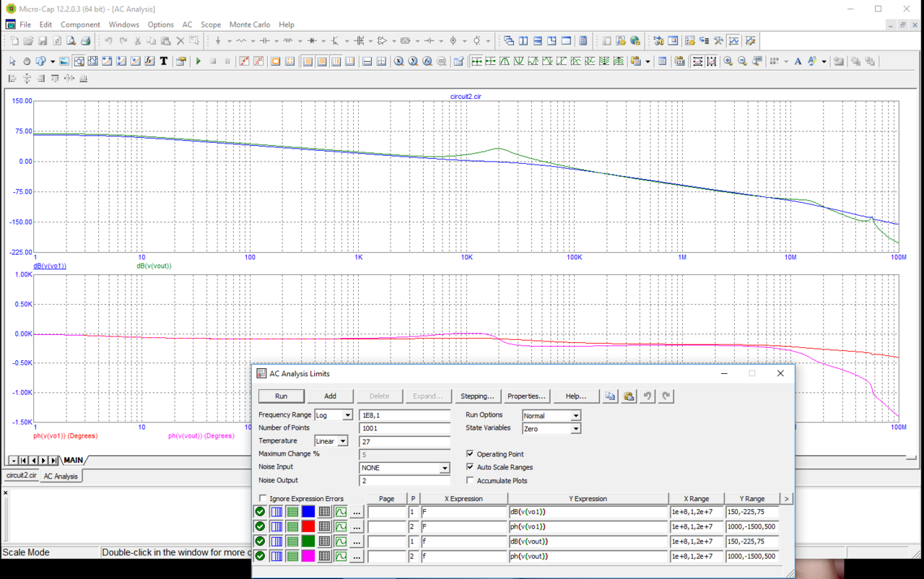Toggle X log scale button for dB(v(vo1)) row
Screen dimensions: 924x579
click(276, 512)
